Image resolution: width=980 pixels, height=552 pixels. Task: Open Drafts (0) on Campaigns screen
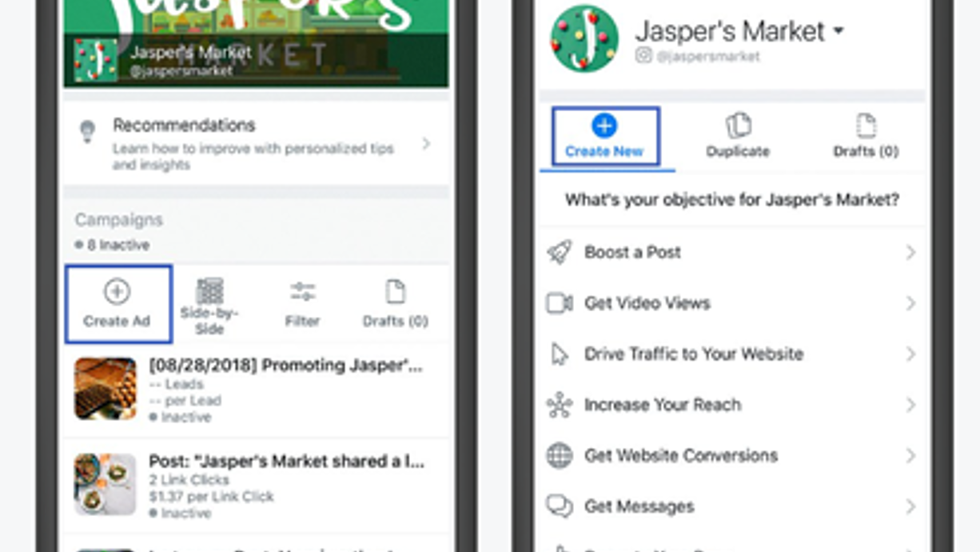(396, 304)
